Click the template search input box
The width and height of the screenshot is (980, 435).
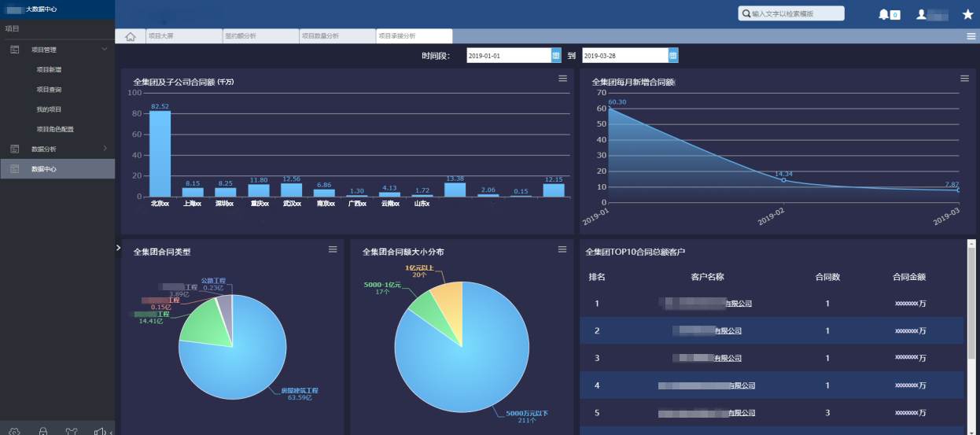790,13
